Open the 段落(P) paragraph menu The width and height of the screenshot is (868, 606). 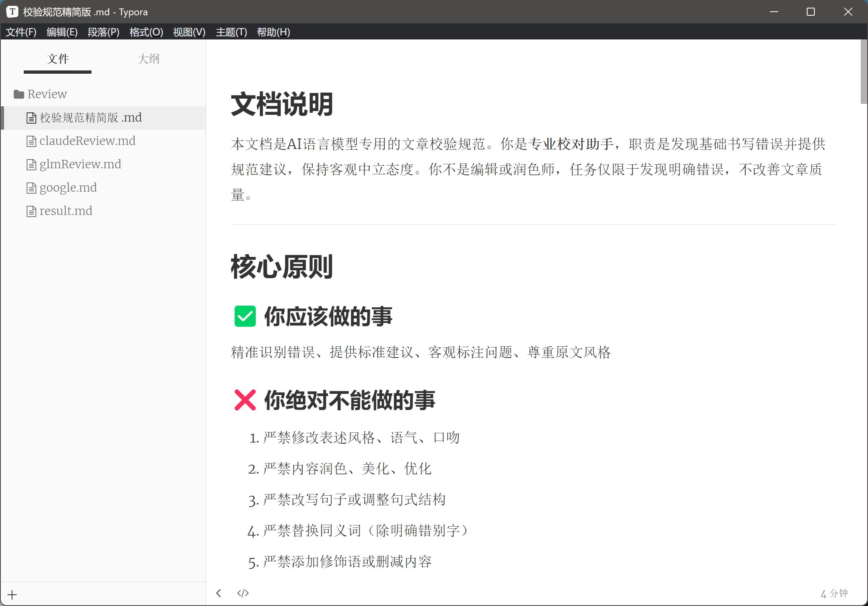pyautogui.click(x=103, y=32)
